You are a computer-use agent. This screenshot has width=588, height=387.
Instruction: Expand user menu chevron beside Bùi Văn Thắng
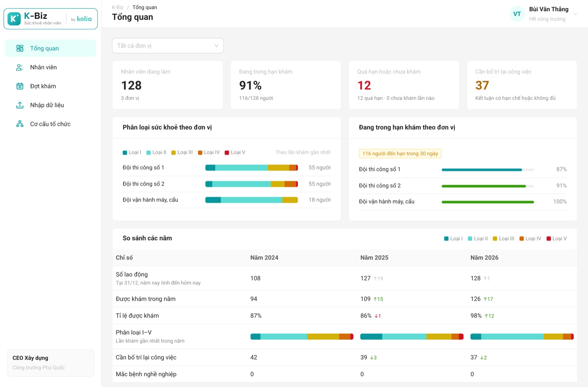click(x=575, y=14)
